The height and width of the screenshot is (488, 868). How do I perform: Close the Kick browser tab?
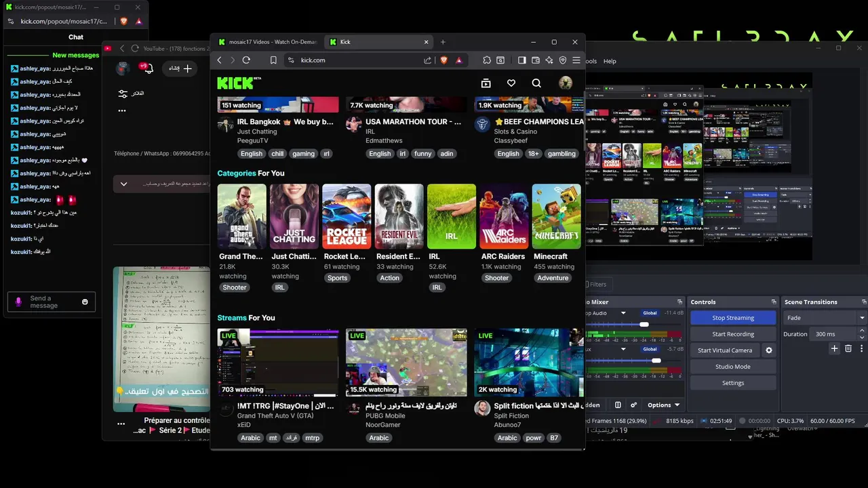point(427,42)
